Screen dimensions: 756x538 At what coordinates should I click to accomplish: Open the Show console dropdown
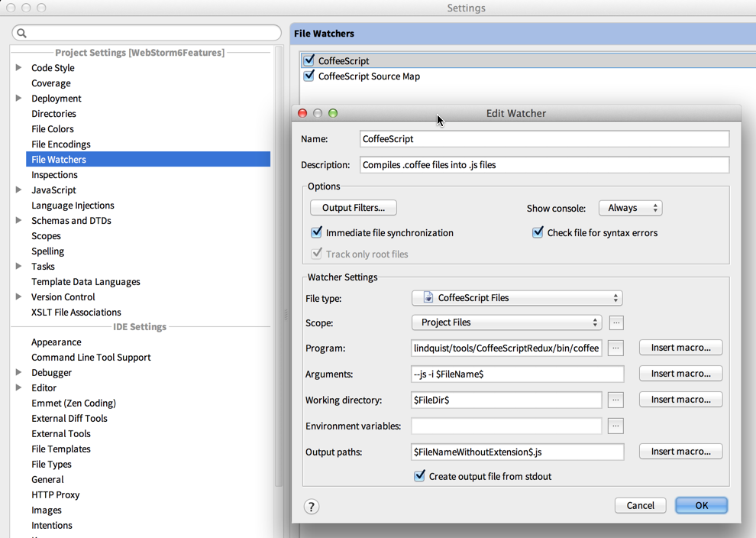point(630,208)
